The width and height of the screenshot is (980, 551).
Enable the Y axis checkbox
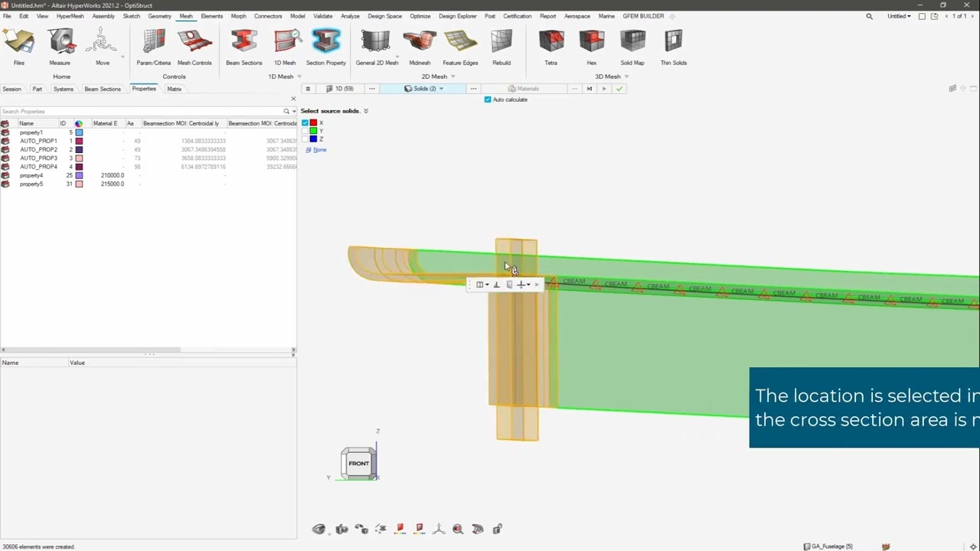pos(305,131)
